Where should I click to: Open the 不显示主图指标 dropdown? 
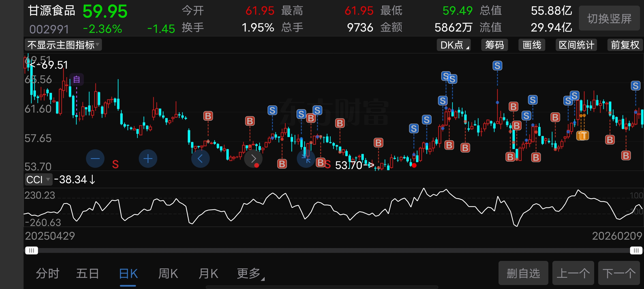pyautogui.click(x=63, y=45)
